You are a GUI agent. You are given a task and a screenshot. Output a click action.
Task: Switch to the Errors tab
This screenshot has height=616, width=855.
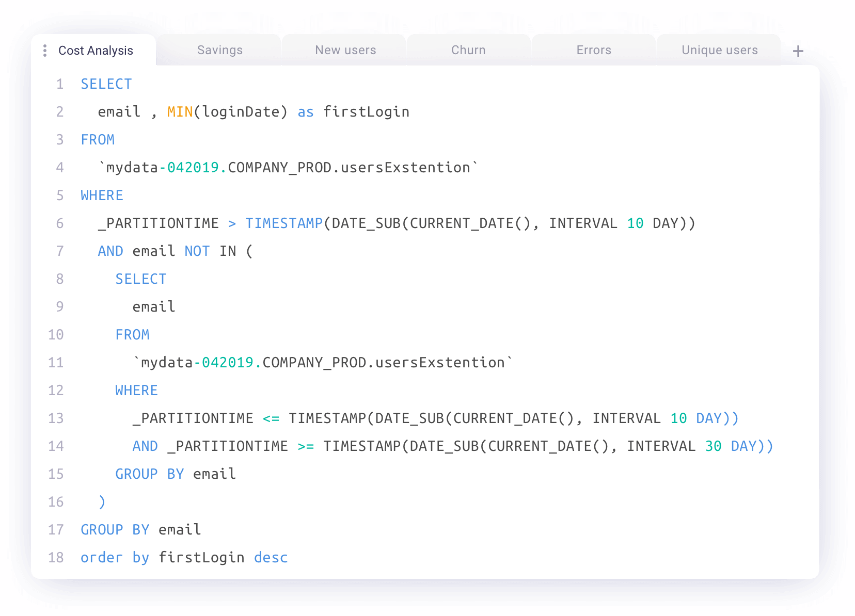pos(594,50)
